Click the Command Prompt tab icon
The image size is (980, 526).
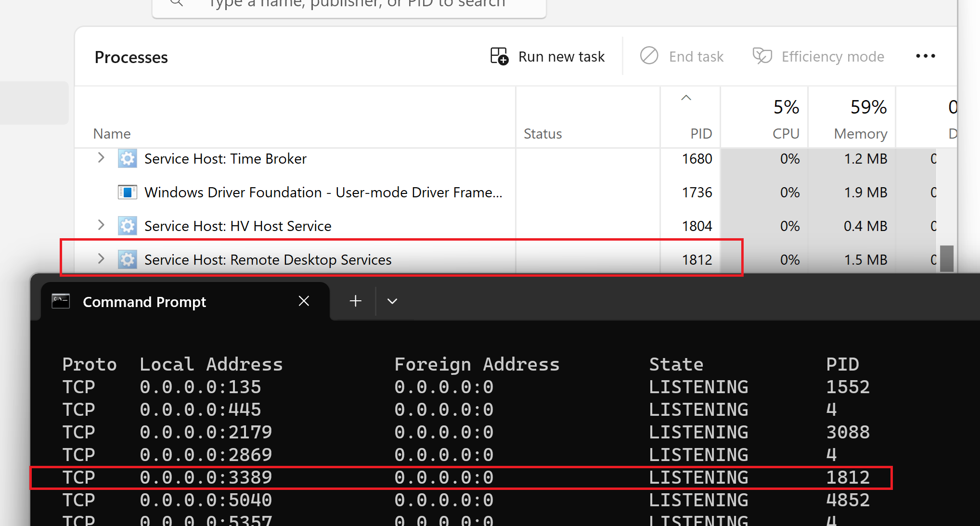pyautogui.click(x=61, y=302)
